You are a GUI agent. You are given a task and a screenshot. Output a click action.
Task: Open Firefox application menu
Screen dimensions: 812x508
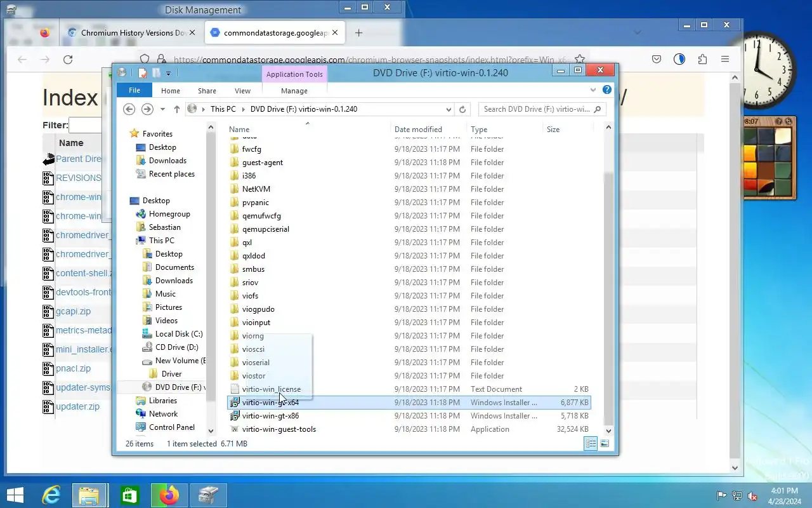click(725, 59)
